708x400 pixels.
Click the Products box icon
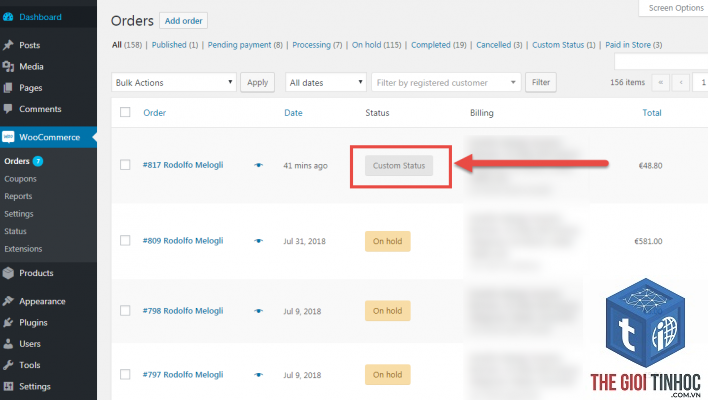tap(8, 273)
